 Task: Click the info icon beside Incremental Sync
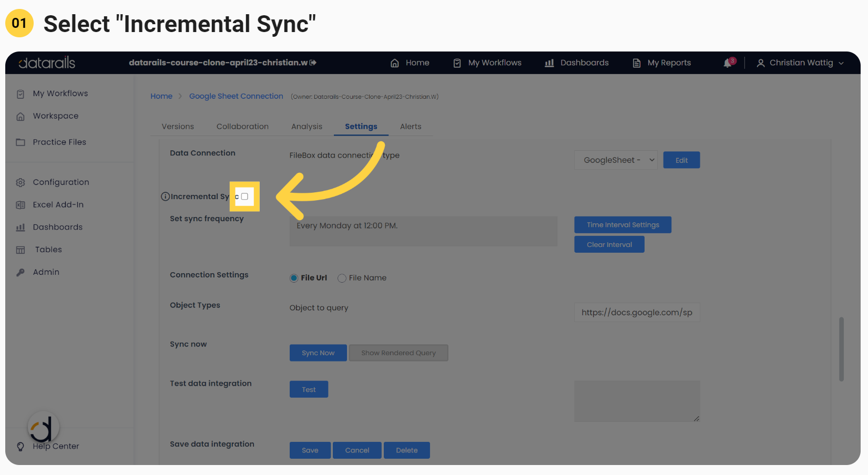(x=165, y=197)
